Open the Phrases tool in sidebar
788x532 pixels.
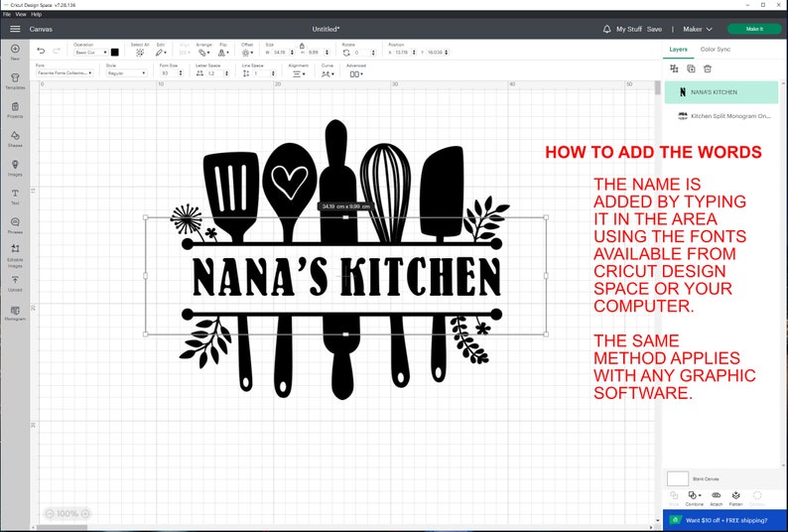click(x=15, y=225)
